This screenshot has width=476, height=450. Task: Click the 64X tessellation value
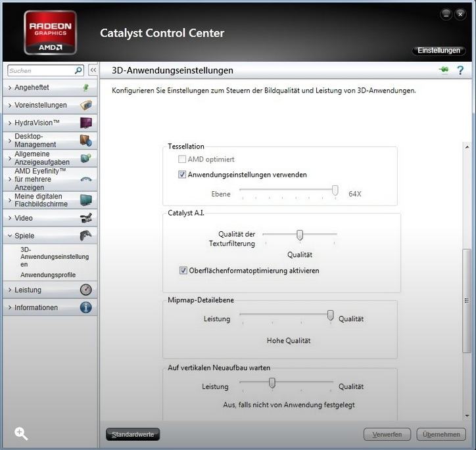[x=354, y=194]
